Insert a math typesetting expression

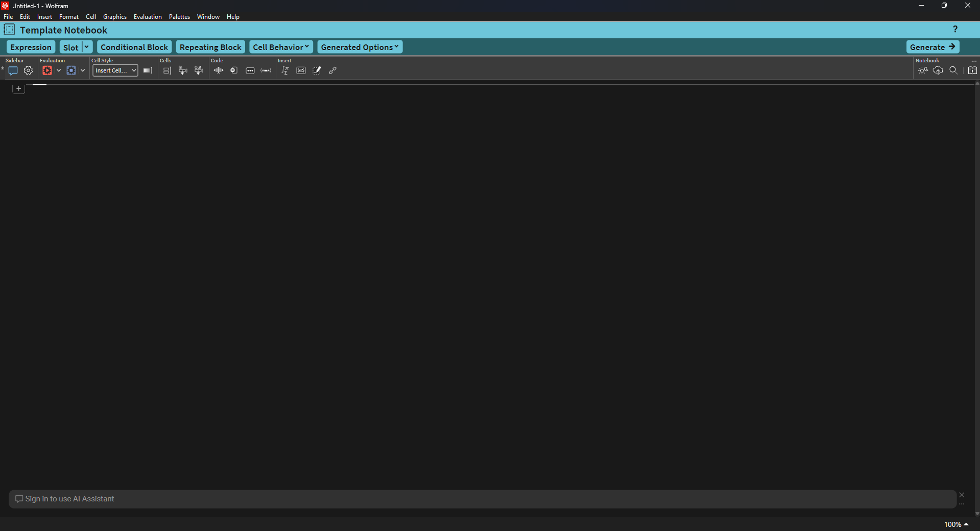[x=285, y=70]
